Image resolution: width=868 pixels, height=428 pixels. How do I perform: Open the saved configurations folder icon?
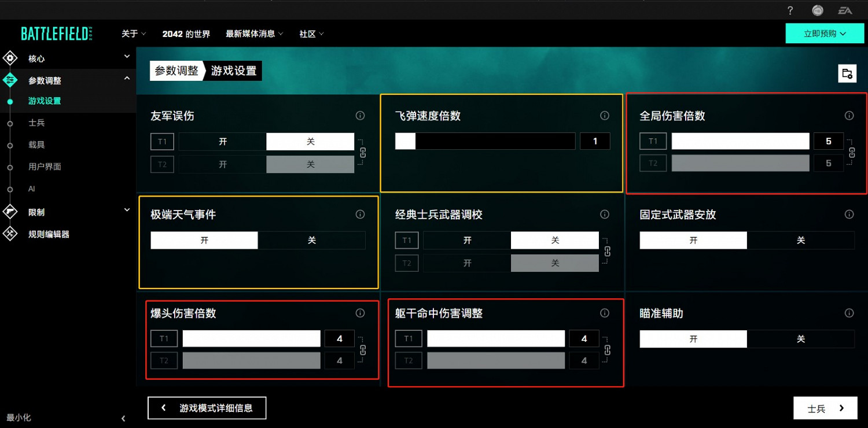(847, 73)
